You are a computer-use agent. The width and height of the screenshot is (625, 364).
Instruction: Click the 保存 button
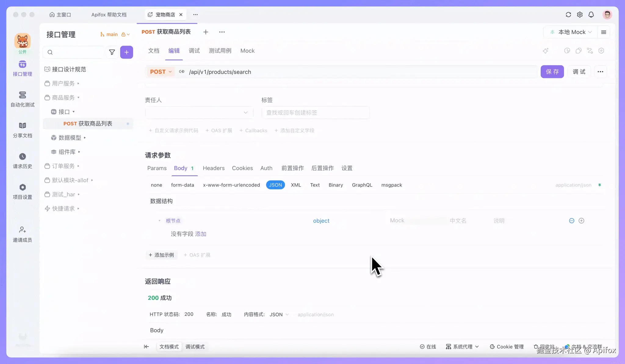(552, 72)
